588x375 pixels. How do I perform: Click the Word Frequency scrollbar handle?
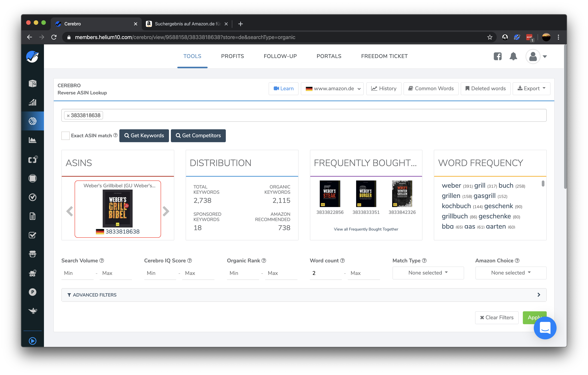pos(543,183)
